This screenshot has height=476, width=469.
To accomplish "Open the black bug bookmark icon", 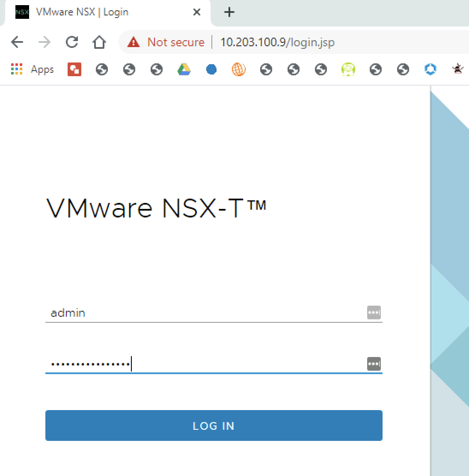I will click(x=457, y=69).
